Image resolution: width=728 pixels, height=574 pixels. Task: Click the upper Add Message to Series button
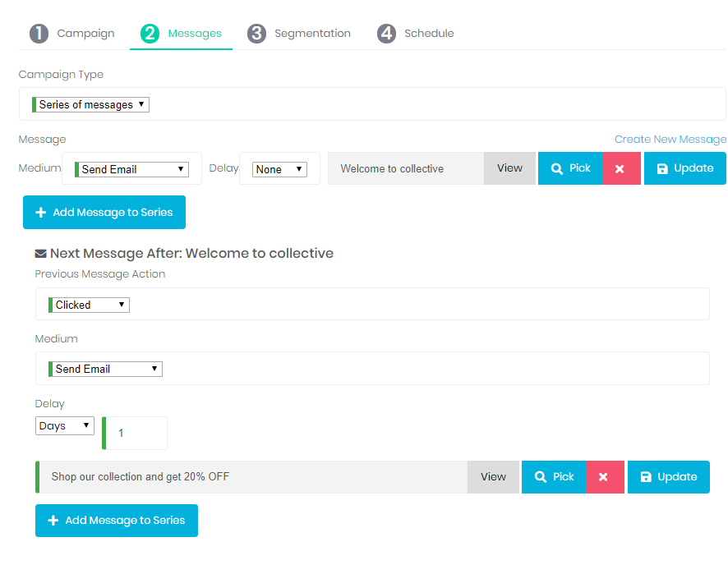click(104, 213)
